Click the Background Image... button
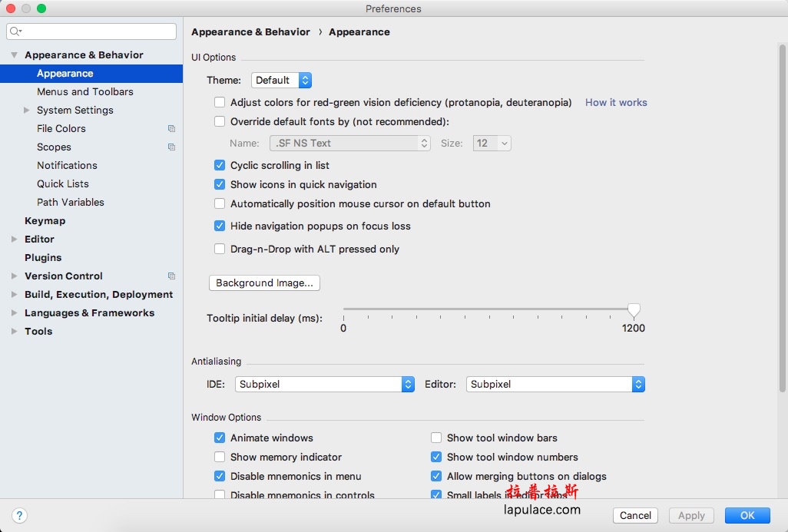Viewport: 788px width, 532px height. (264, 283)
